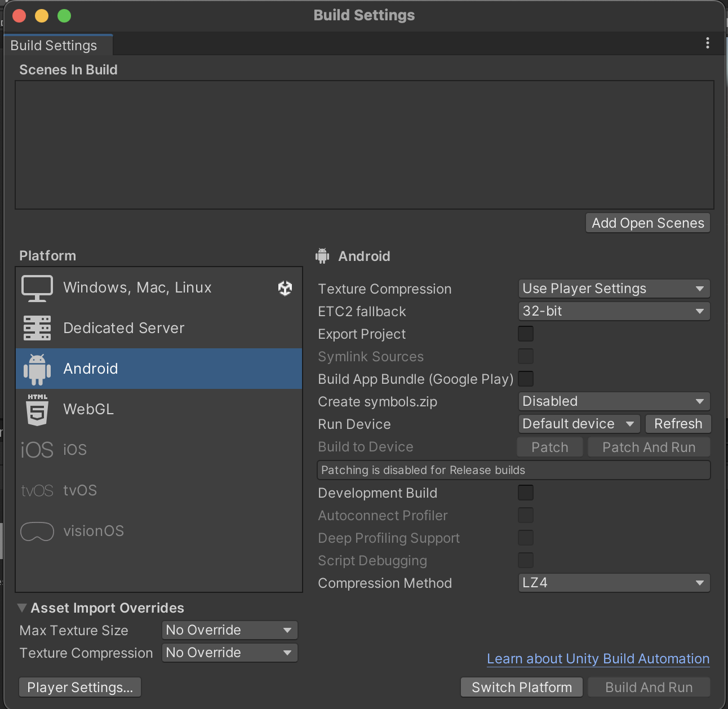Open the Run Device Default device dropdown
Image resolution: width=728 pixels, height=709 pixels.
coord(579,424)
